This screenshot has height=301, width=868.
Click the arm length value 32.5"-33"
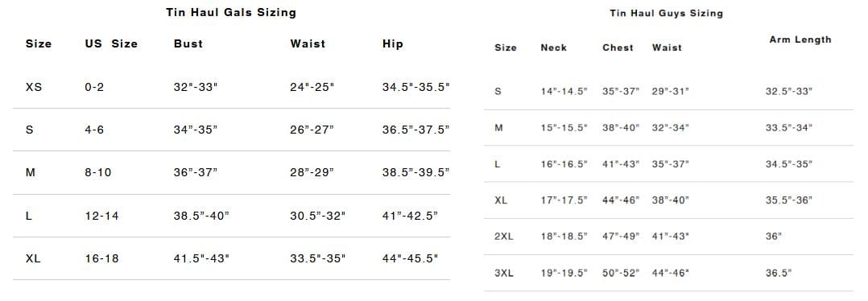789,91
